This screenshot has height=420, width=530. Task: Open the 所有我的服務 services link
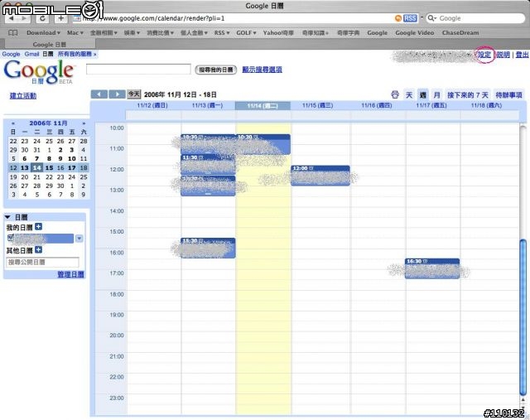pos(77,54)
